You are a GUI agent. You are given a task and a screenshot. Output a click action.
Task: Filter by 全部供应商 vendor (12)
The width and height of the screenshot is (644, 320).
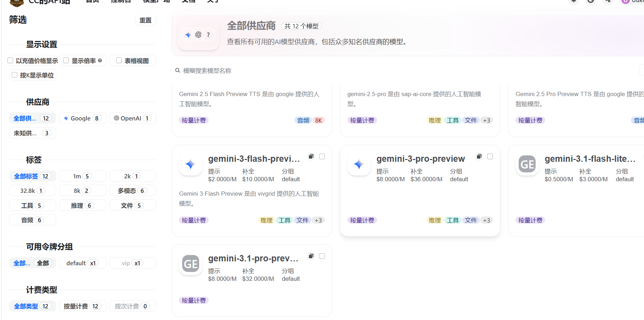pyautogui.click(x=32, y=118)
